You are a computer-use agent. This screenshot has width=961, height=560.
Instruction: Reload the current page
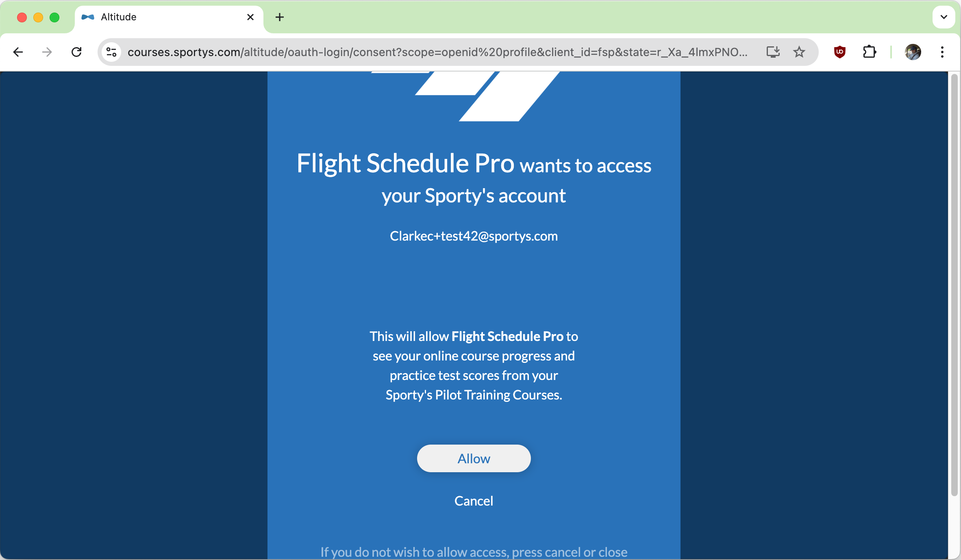(76, 52)
